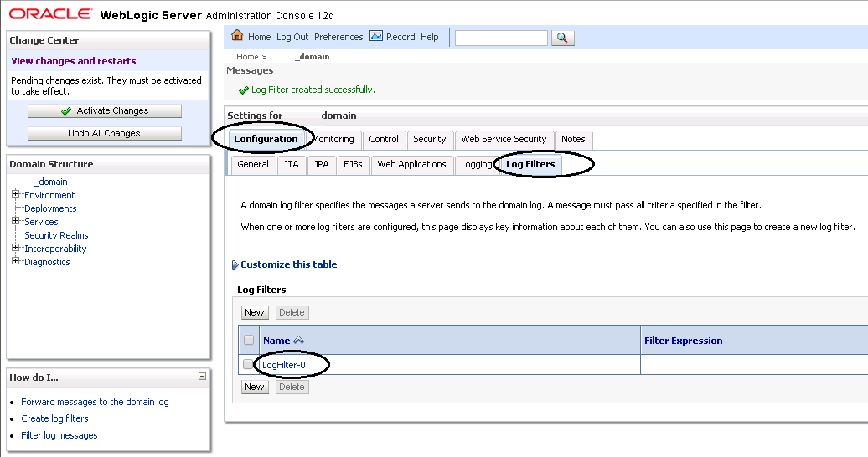Image resolution: width=868 pixels, height=457 pixels.
Task: Switch to the Control tab
Action: pos(384,140)
